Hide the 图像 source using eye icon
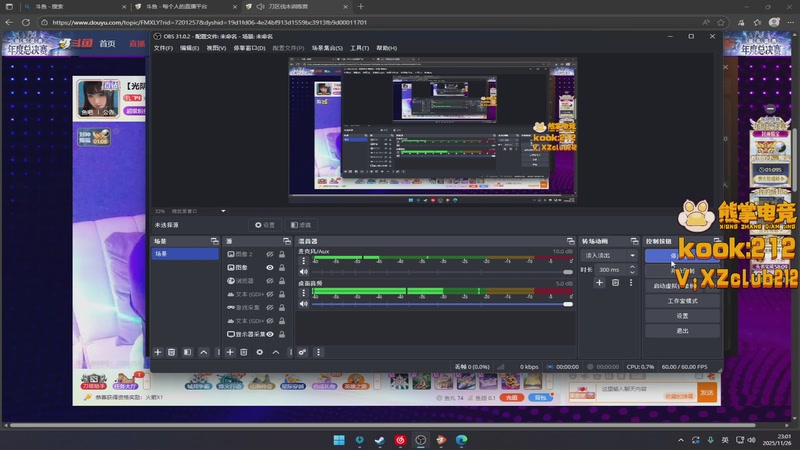Screen dimensions: 800x450 click(x=270, y=268)
